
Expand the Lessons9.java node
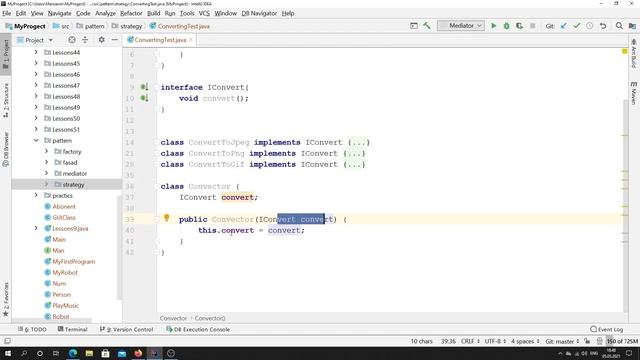pyautogui.click(x=36, y=229)
